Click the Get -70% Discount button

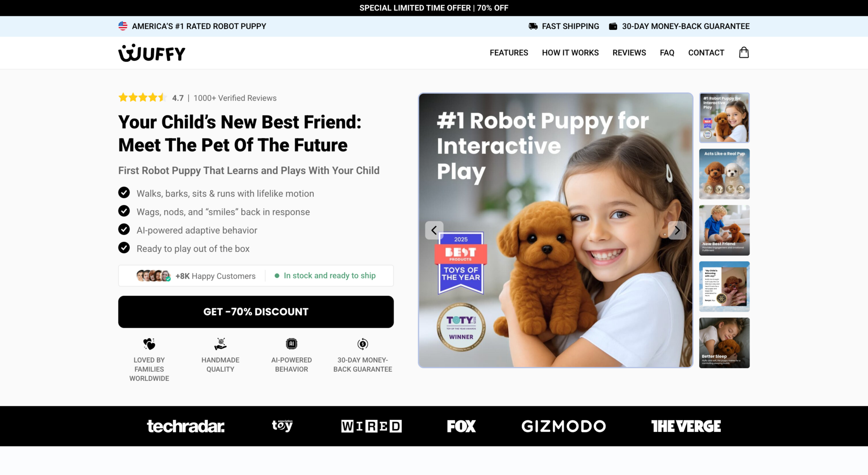[x=256, y=312]
